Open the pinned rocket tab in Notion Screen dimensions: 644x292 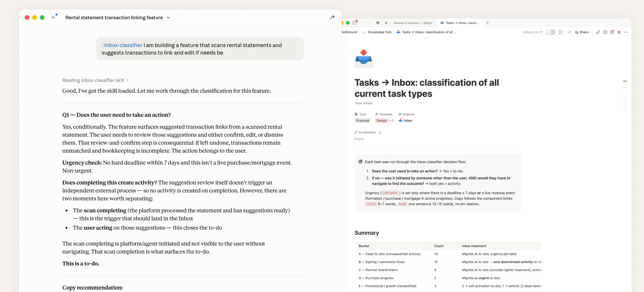tap(386, 23)
